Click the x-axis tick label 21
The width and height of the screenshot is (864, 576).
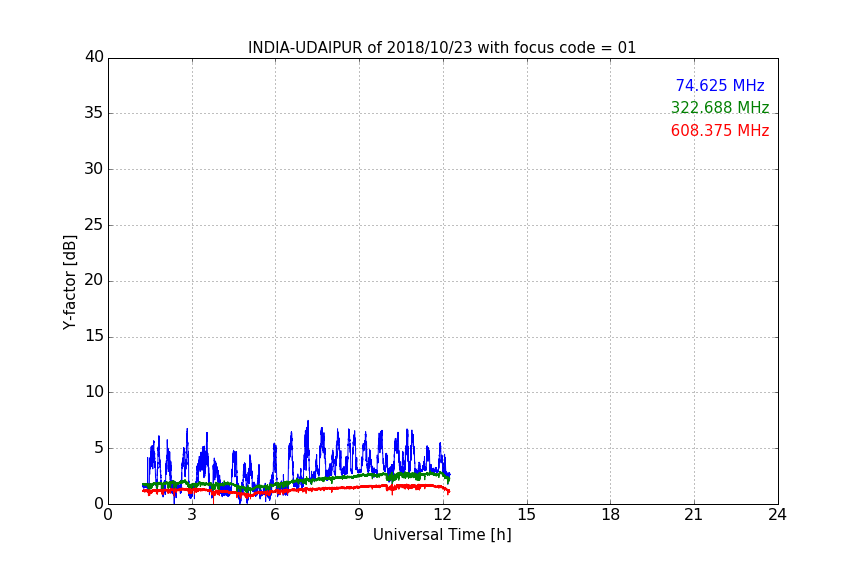point(694,515)
